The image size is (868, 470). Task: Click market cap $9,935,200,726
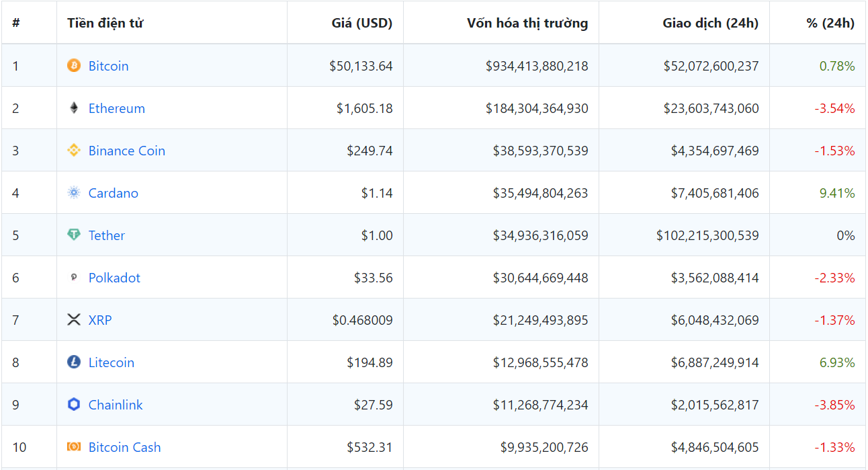coord(544,447)
